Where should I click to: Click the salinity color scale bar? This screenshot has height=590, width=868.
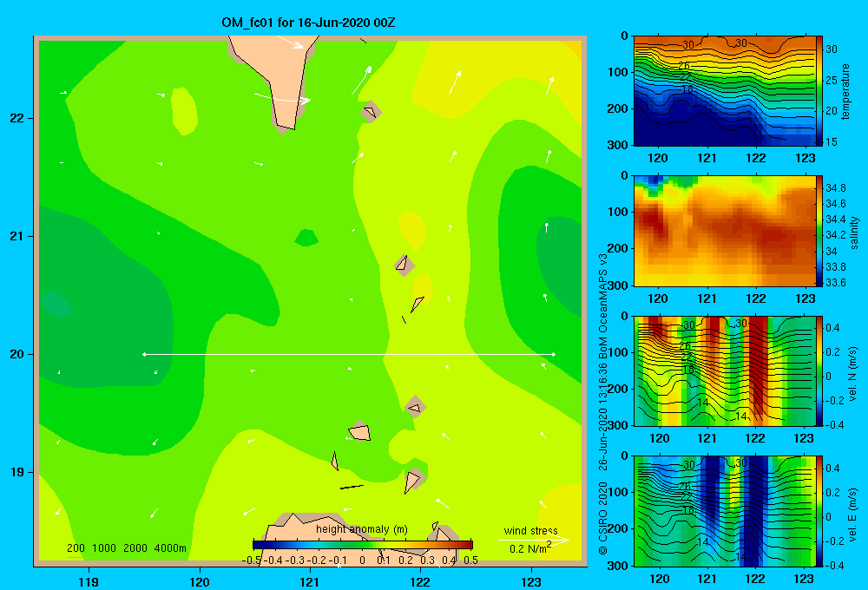pyautogui.click(x=820, y=231)
